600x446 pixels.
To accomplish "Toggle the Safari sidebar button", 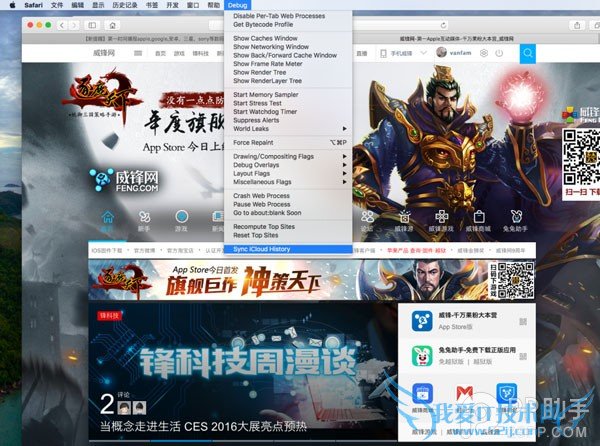I will tap(92, 25).
